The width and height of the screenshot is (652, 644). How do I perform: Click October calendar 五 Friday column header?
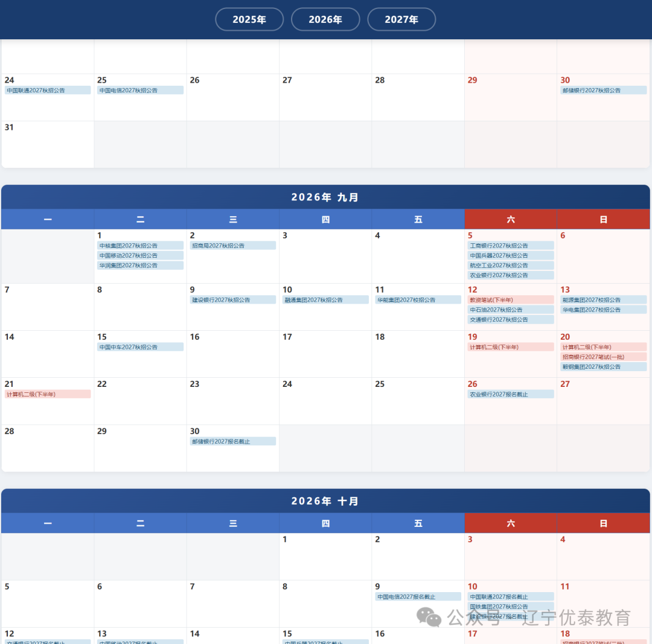[418, 523]
